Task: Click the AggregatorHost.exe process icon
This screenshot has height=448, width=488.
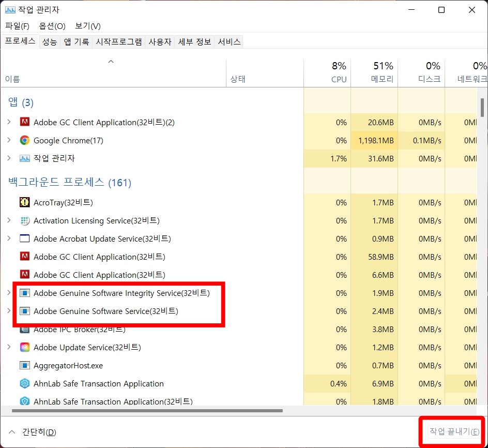Action: coord(24,365)
